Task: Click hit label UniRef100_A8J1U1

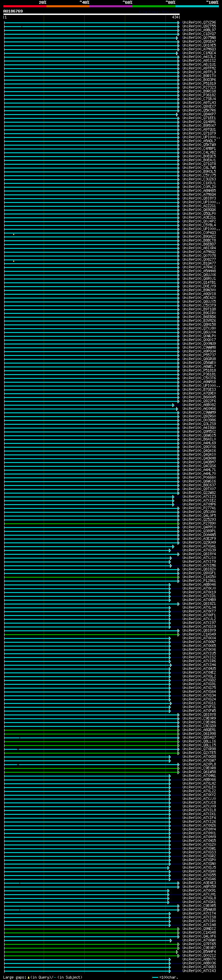Action: (x=199, y=64)
